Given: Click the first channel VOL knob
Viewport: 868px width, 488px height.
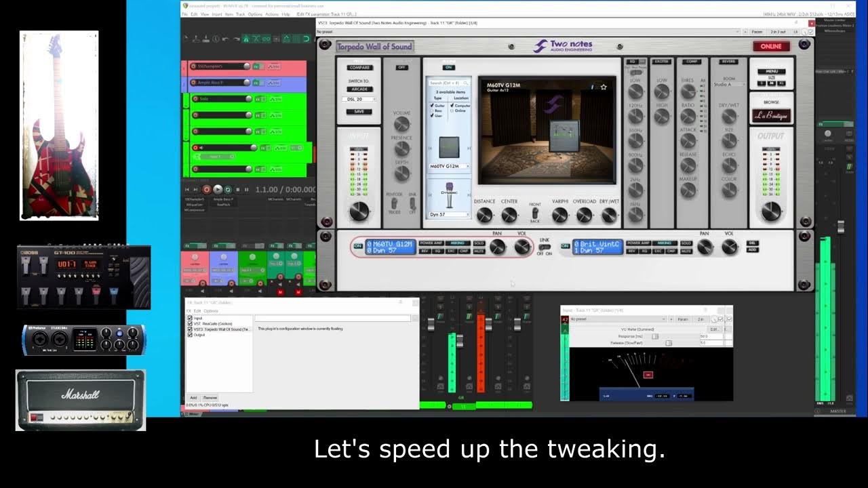Looking at the screenshot, I should (x=521, y=247).
